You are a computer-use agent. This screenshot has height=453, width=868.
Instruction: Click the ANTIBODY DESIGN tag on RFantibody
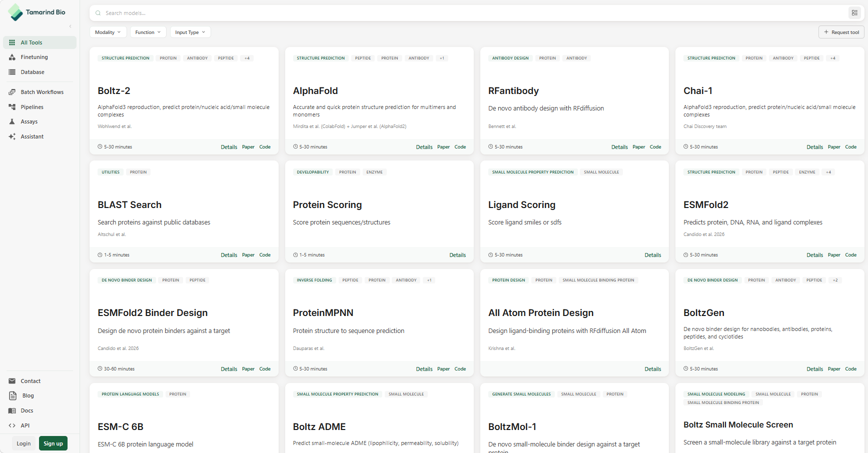tap(510, 58)
